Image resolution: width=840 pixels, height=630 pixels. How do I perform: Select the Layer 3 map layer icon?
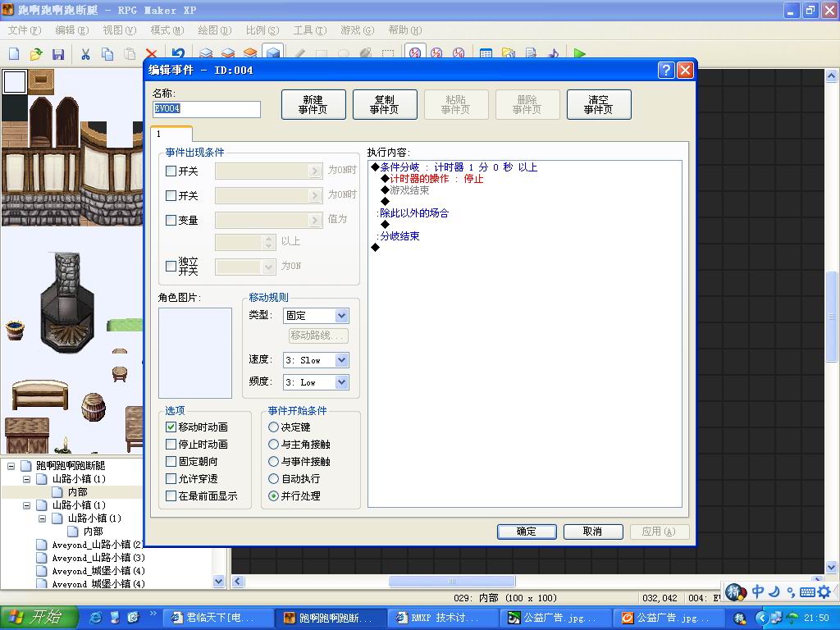click(x=250, y=53)
